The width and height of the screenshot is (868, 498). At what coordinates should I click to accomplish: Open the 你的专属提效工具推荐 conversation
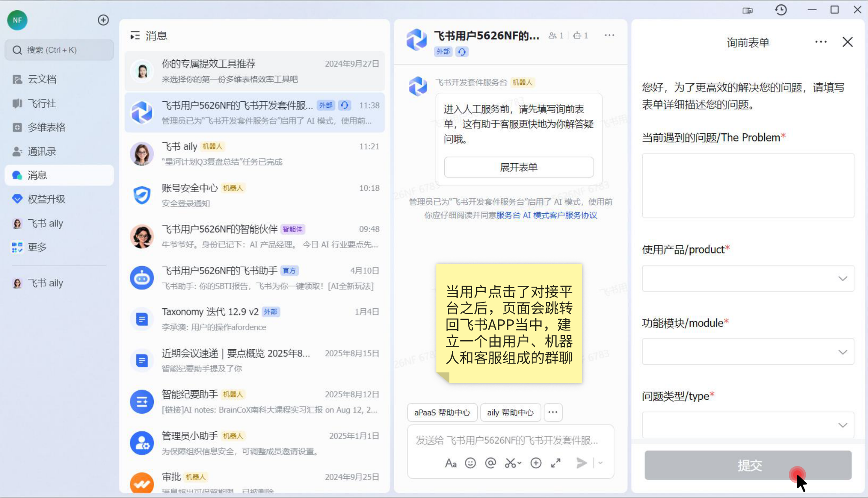tap(255, 71)
